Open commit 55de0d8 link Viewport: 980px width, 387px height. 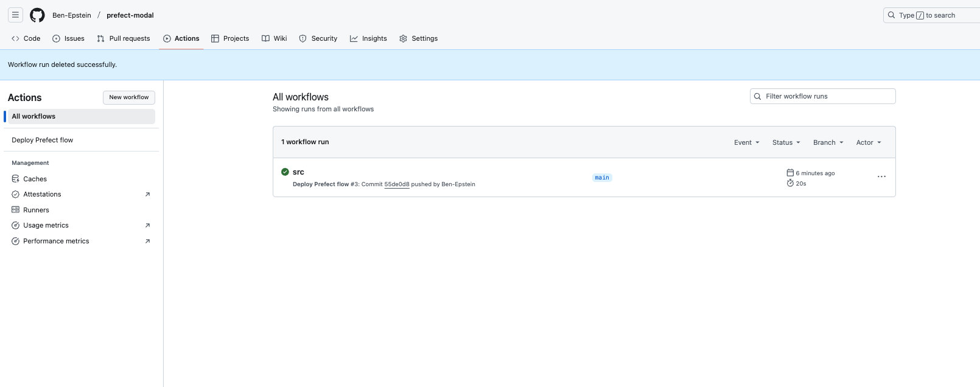[397, 184]
